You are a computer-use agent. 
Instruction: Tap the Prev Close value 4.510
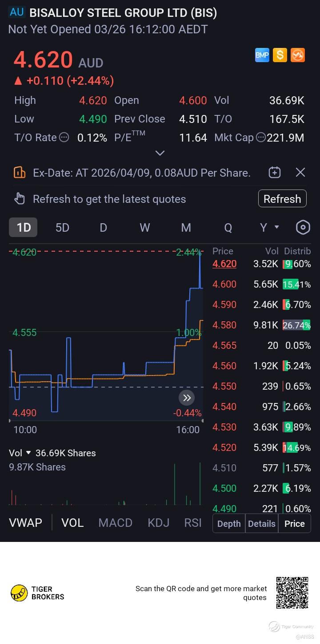[193, 119]
